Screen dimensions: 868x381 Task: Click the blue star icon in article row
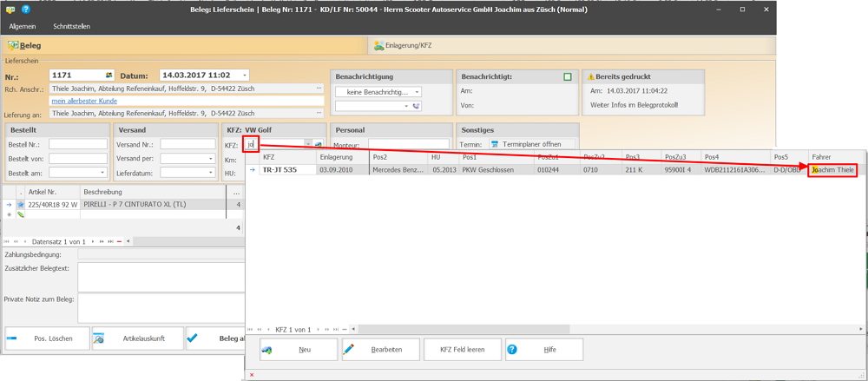tap(21, 204)
